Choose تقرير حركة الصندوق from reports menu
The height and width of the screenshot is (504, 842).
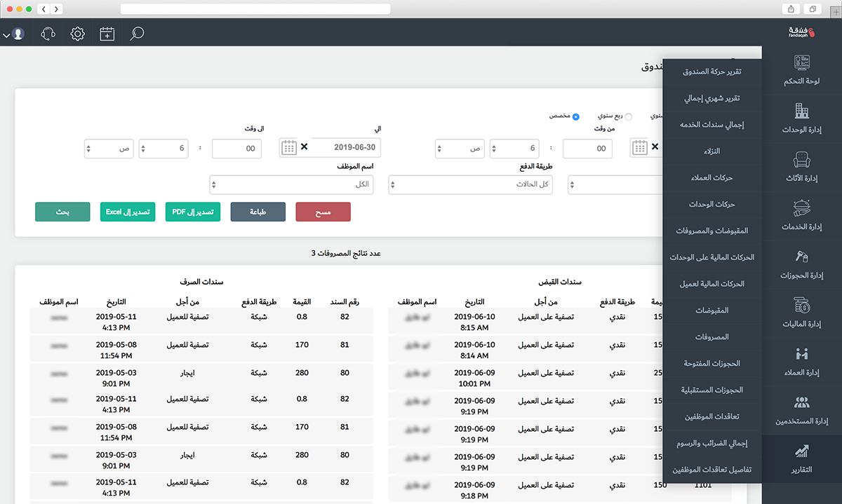pyautogui.click(x=712, y=72)
